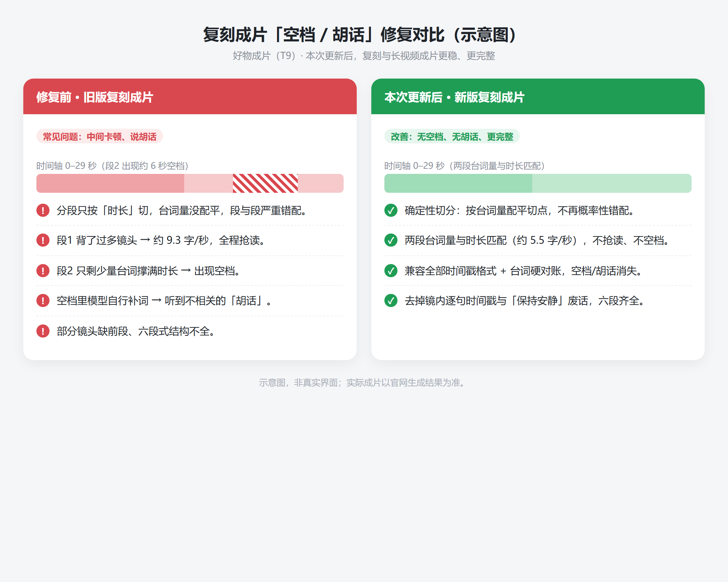
Task: Click warning icon beside 空档里模型自行补词
Action: (x=43, y=300)
